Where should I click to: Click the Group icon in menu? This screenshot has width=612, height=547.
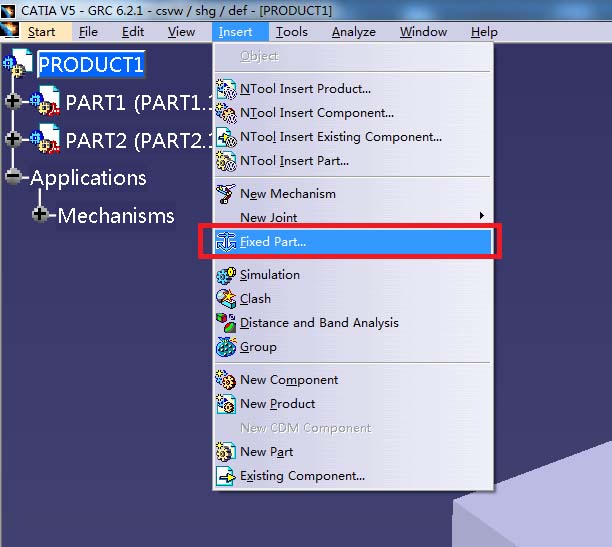pos(226,347)
